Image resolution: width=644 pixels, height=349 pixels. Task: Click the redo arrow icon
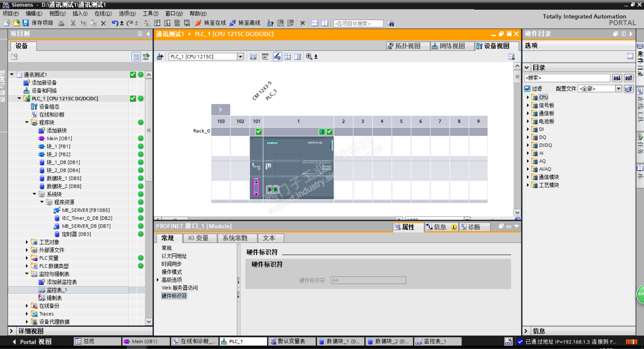pyautogui.click(x=130, y=23)
